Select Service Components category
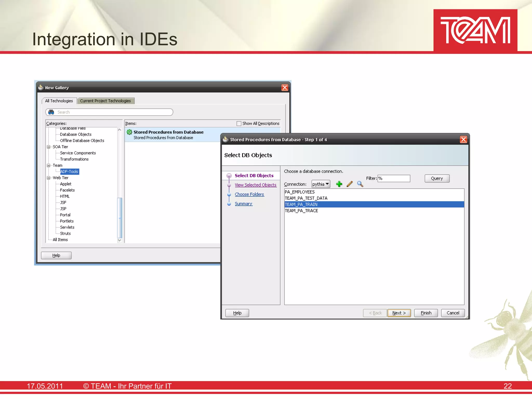Screen dimensions: 532x399 (x=78, y=153)
